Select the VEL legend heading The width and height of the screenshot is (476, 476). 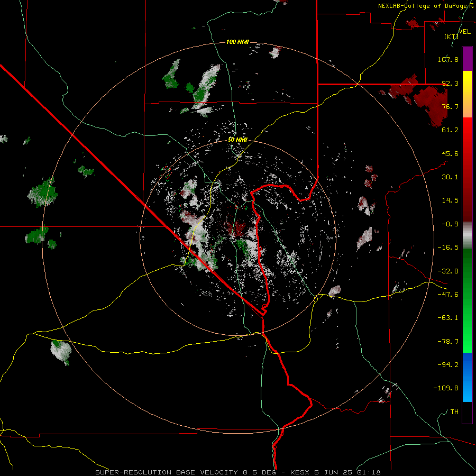pyautogui.click(x=465, y=31)
